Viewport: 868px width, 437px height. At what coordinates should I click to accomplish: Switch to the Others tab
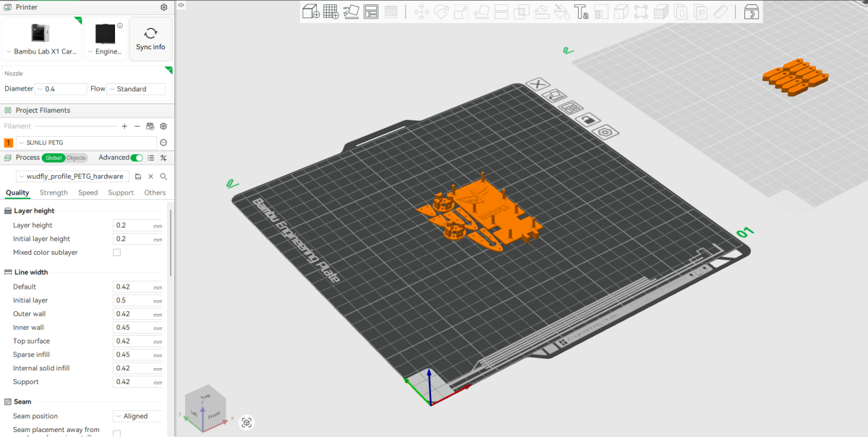click(155, 192)
